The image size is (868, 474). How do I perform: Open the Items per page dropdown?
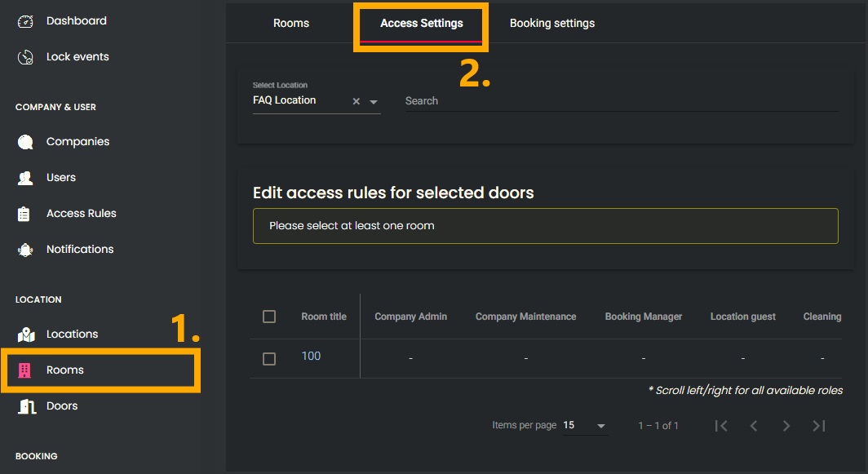(x=601, y=426)
